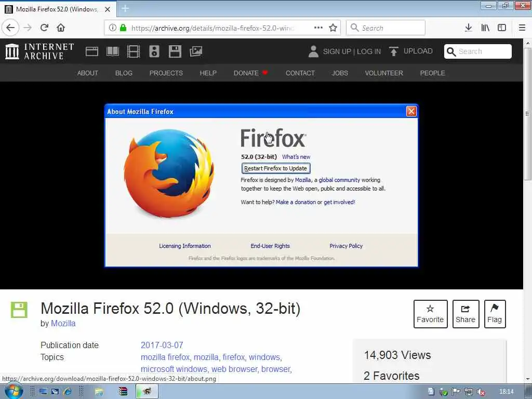Add item to favorites with Favorite button
Image resolution: width=532 pixels, height=399 pixels.
pos(430,314)
